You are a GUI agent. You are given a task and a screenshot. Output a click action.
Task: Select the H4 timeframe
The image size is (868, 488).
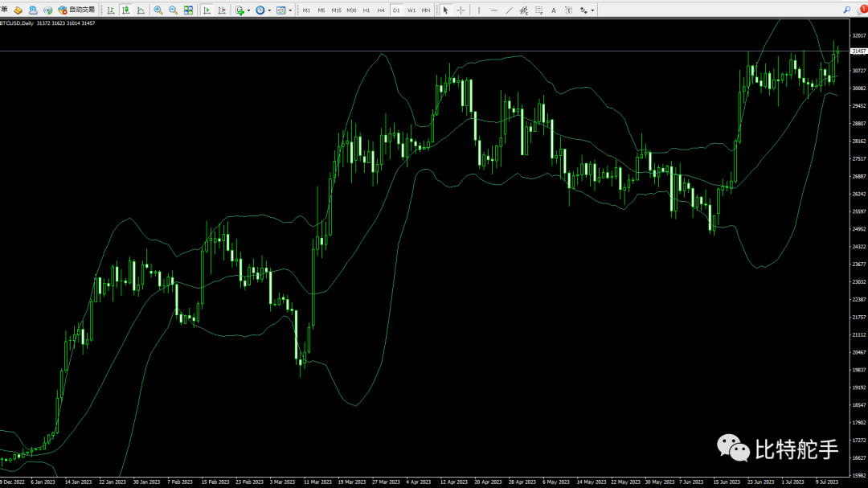point(381,10)
